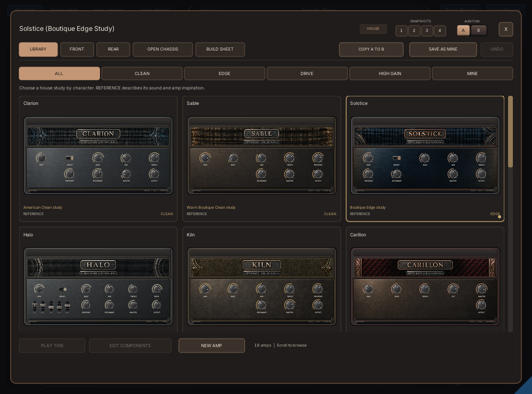Click the Play This button

(x=52, y=346)
